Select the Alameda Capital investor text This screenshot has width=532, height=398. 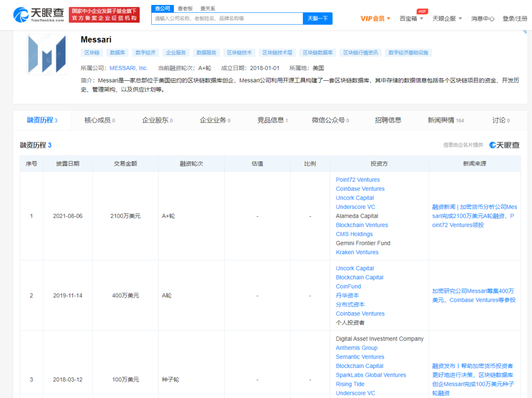(x=357, y=216)
